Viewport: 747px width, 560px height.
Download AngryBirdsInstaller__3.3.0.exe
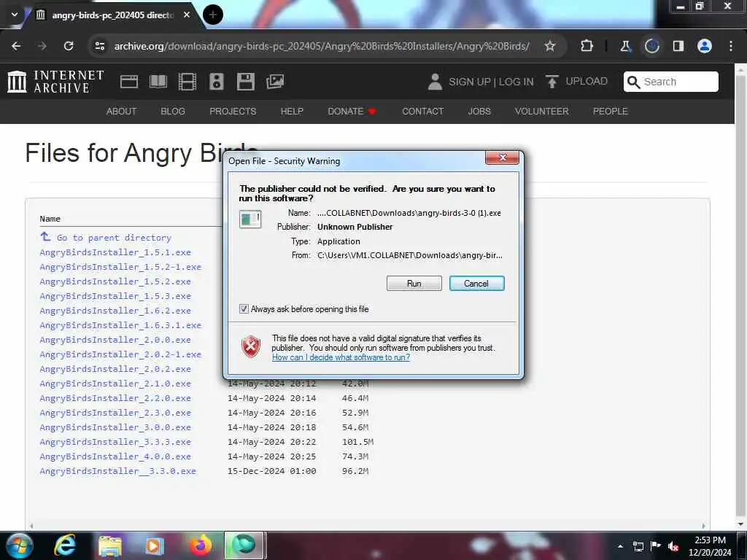[x=117, y=471]
